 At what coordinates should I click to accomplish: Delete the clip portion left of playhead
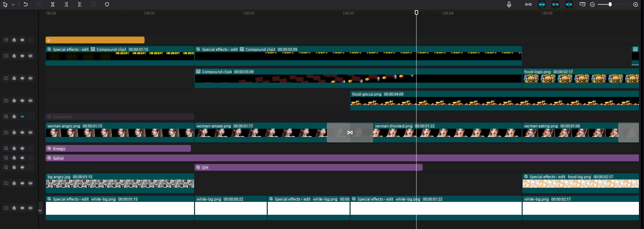click(66, 4)
